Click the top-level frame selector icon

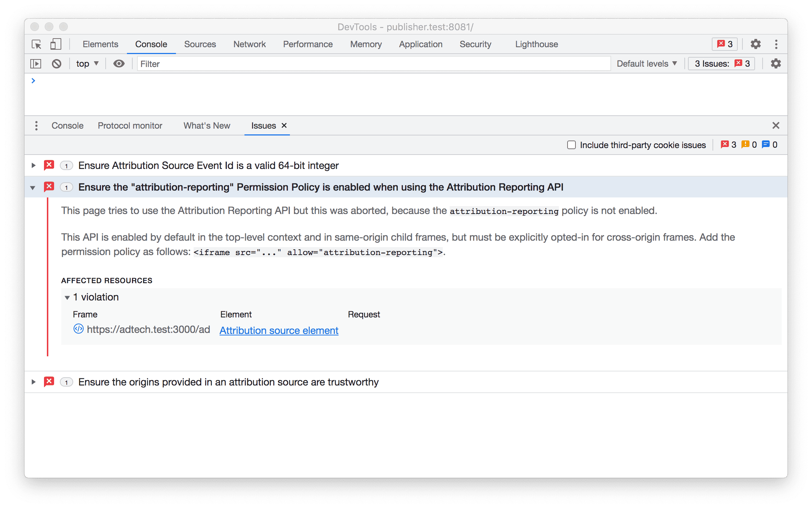coord(88,64)
